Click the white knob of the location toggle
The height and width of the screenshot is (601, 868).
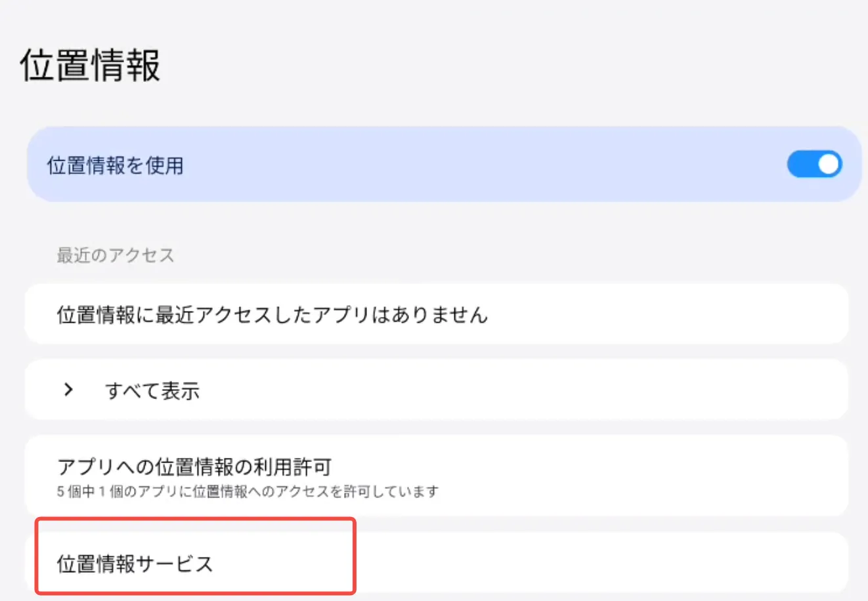(828, 165)
